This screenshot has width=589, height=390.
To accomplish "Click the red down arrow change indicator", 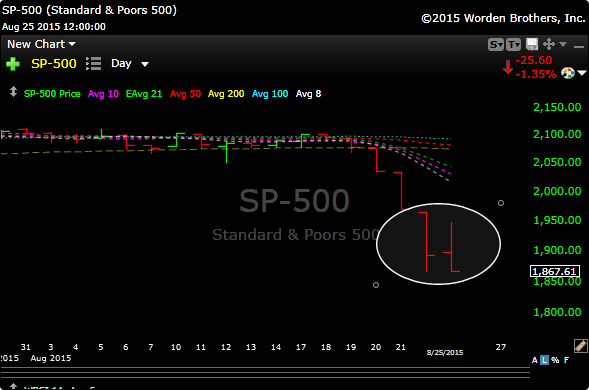I will click(508, 67).
